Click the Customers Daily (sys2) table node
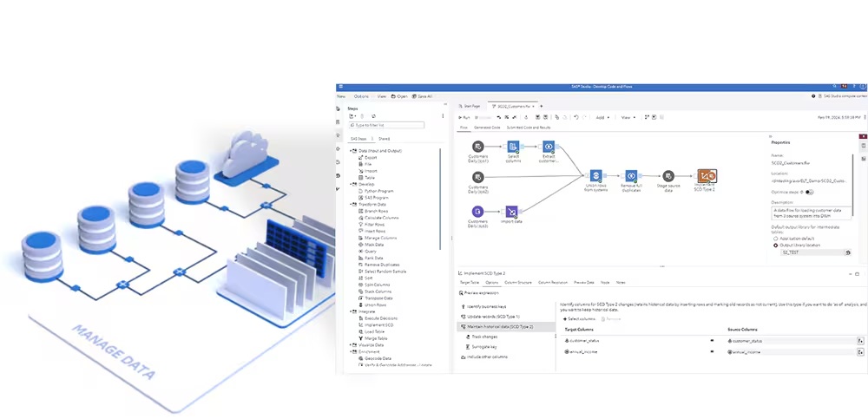 (477, 177)
